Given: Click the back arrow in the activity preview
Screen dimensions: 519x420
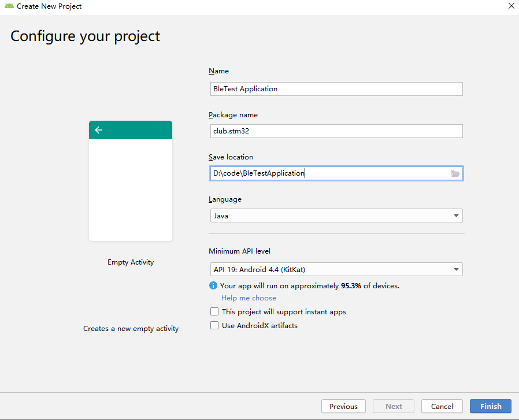Looking at the screenshot, I should coord(98,130).
